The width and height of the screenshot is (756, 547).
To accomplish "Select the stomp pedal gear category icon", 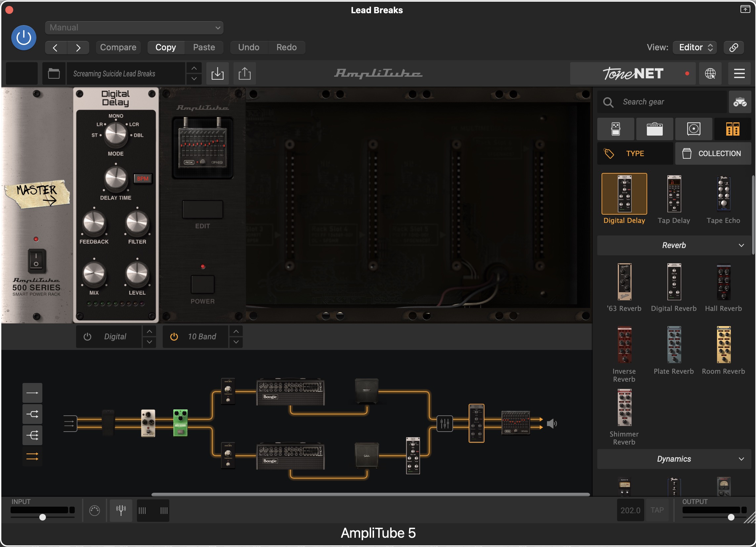I will (x=615, y=129).
